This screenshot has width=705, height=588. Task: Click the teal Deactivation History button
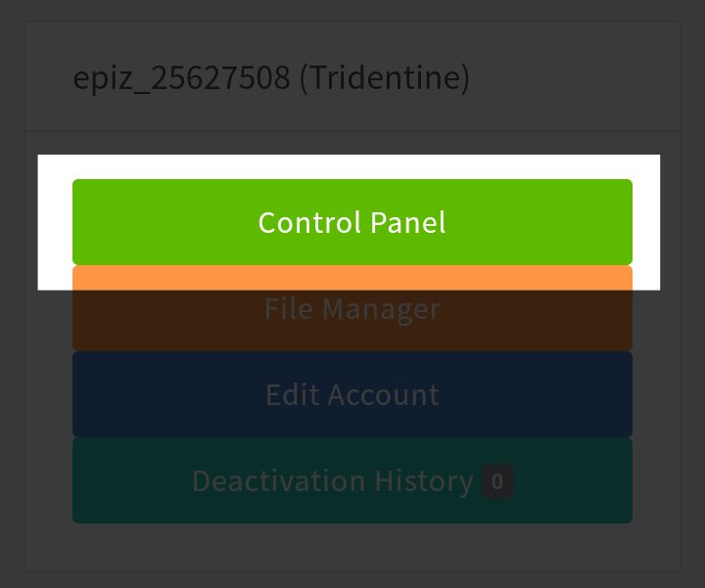pyautogui.click(x=333, y=480)
